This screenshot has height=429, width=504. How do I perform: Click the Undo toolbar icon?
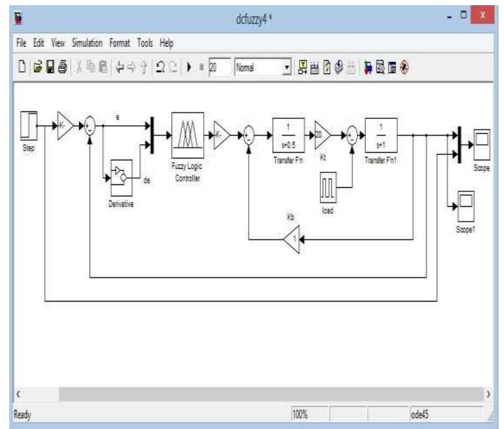pyautogui.click(x=160, y=67)
